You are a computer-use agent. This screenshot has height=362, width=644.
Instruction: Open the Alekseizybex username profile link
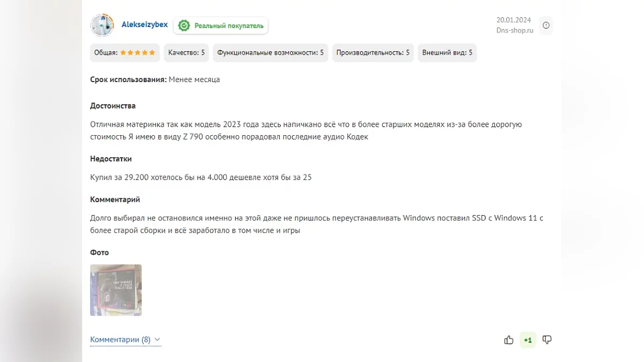pyautogui.click(x=144, y=25)
